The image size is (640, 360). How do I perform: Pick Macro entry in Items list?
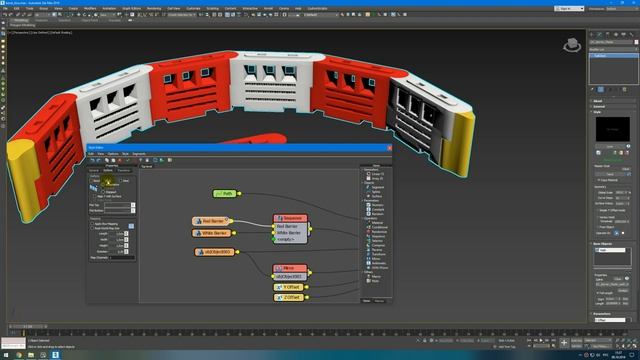373,277
